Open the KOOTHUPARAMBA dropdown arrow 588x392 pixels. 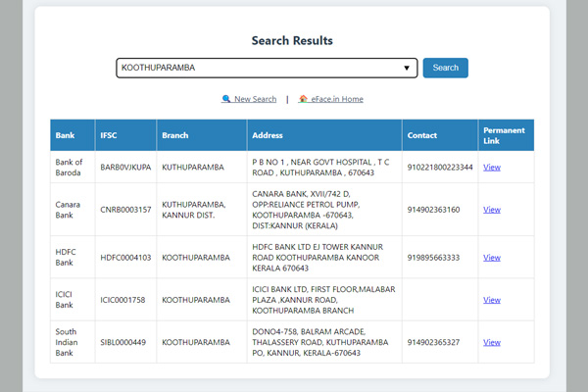coord(407,68)
